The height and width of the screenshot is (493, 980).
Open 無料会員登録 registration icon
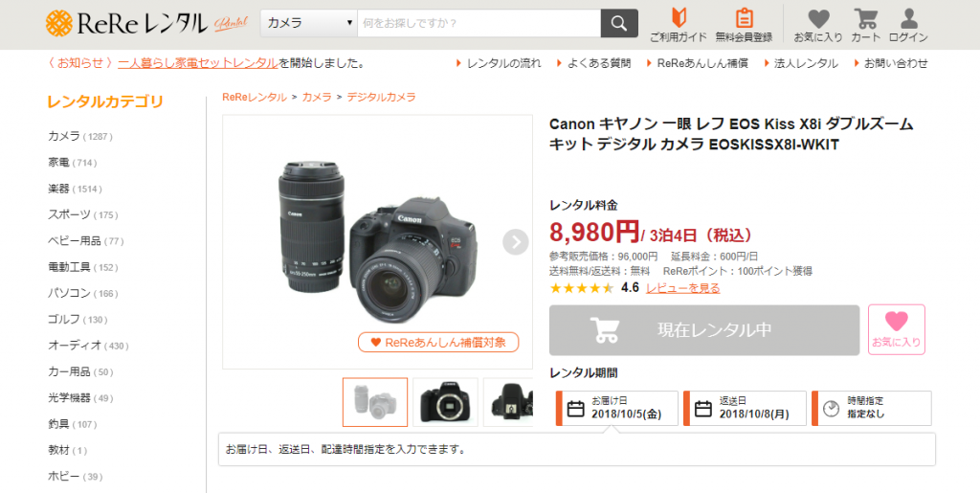point(744,25)
